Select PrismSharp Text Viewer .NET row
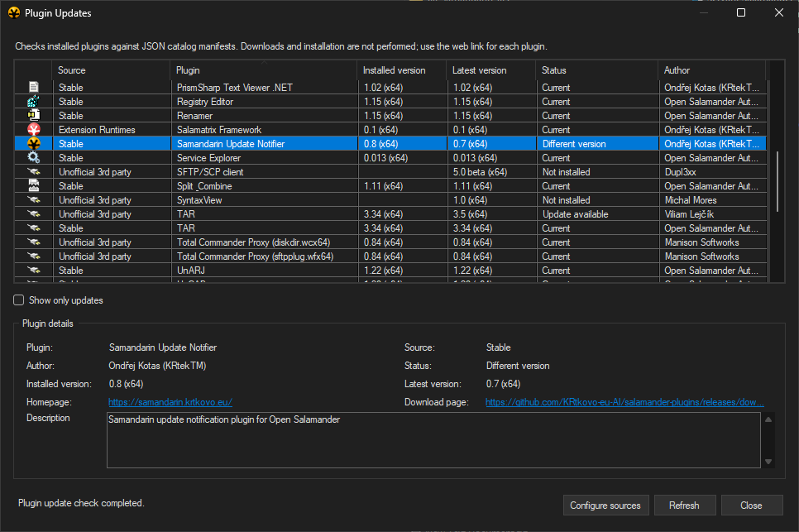 click(x=390, y=87)
